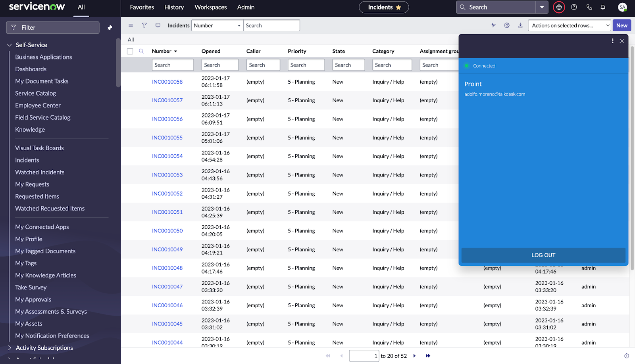The height and width of the screenshot is (364, 635).
Task: Toggle the row search magnifier
Action: (x=141, y=51)
